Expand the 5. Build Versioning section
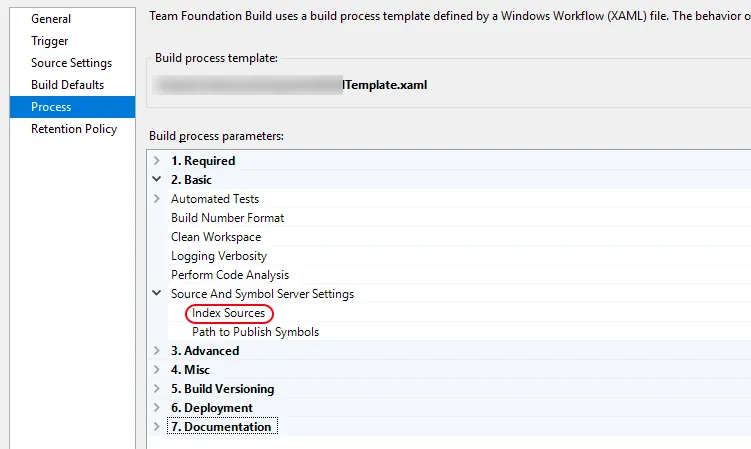The width and height of the screenshot is (751, 449). pos(157,389)
